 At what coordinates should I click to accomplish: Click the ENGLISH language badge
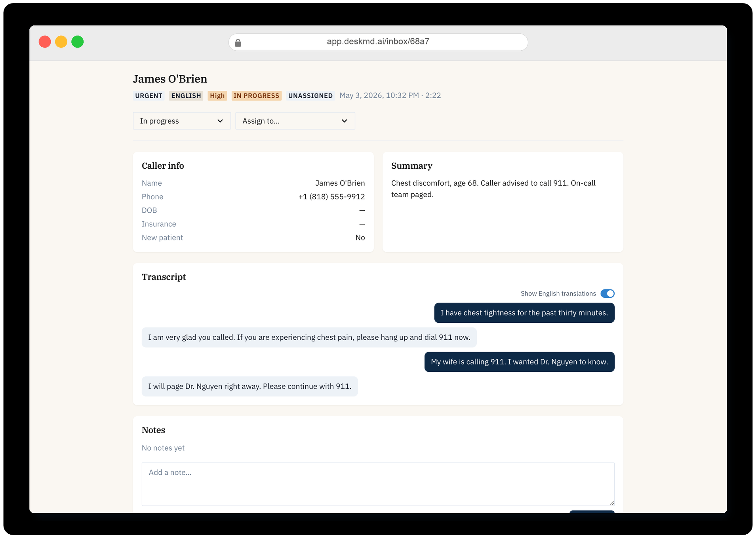pos(186,96)
